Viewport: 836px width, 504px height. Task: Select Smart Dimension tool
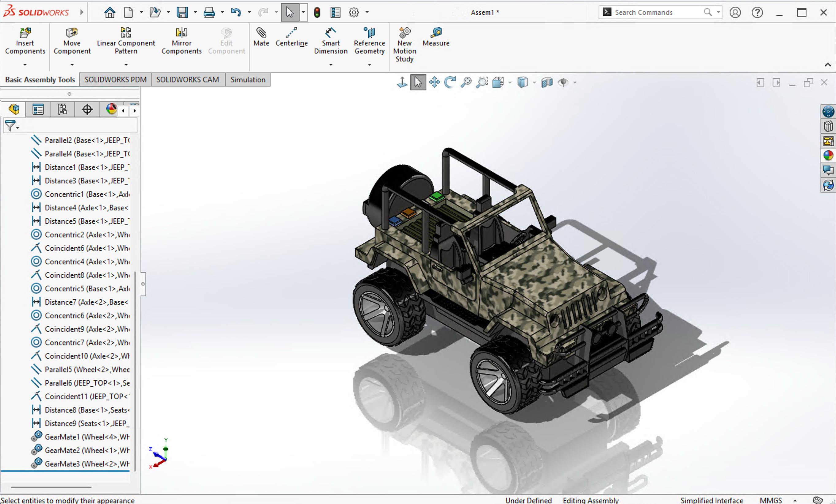331,41
